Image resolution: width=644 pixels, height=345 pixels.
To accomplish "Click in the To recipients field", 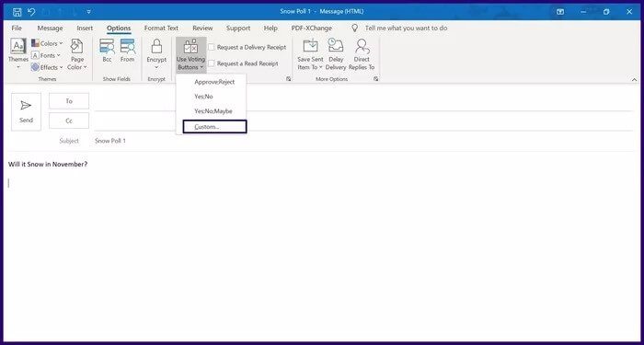I will pos(363,101).
